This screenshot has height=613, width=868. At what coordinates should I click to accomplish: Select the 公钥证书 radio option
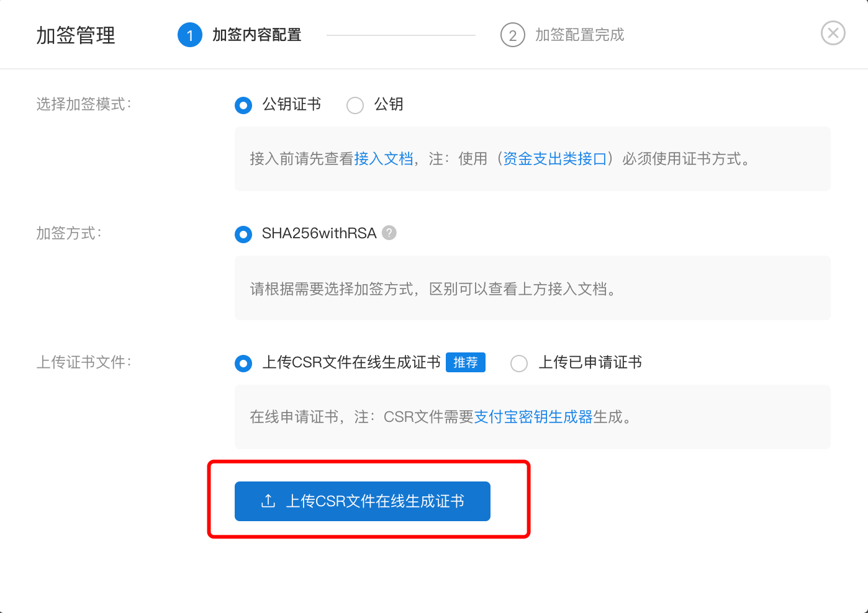(x=243, y=105)
